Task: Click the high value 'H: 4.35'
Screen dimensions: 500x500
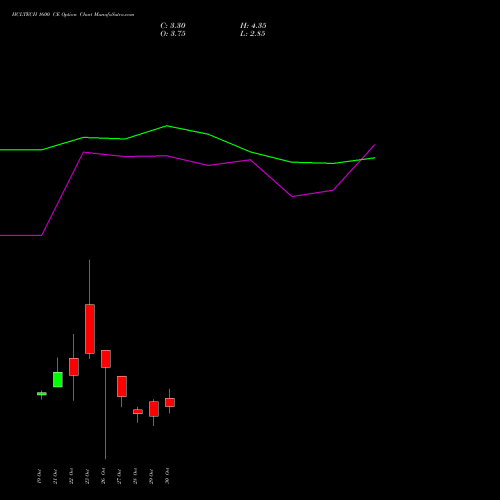Action: point(253,26)
